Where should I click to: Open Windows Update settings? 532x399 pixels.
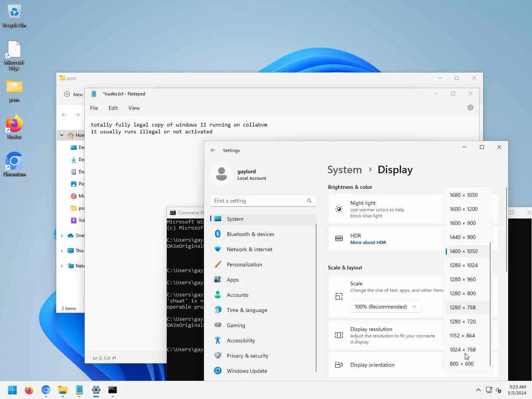click(x=263, y=371)
